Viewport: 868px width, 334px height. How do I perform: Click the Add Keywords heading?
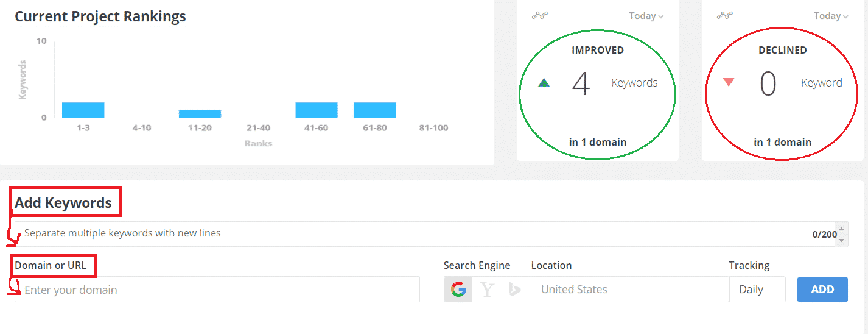63,202
